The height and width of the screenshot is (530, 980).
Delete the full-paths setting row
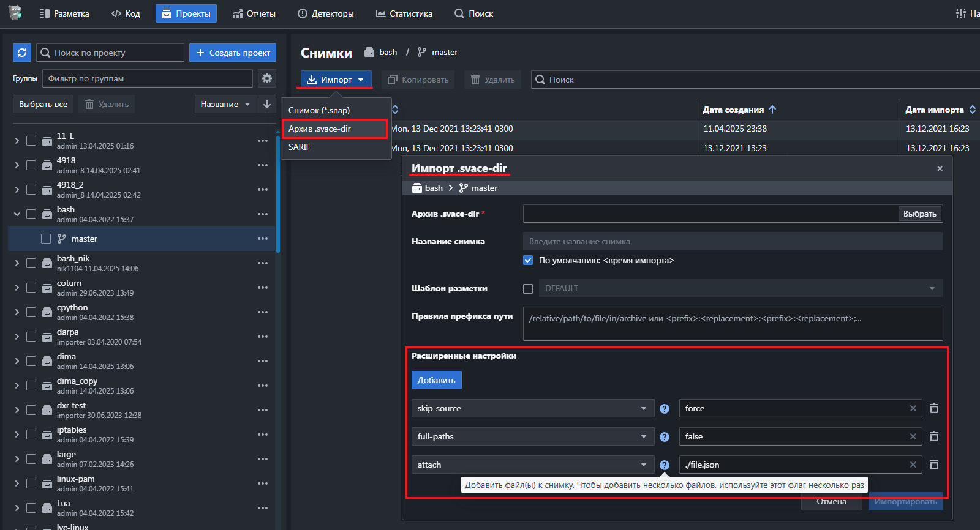(x=934, y=436)
